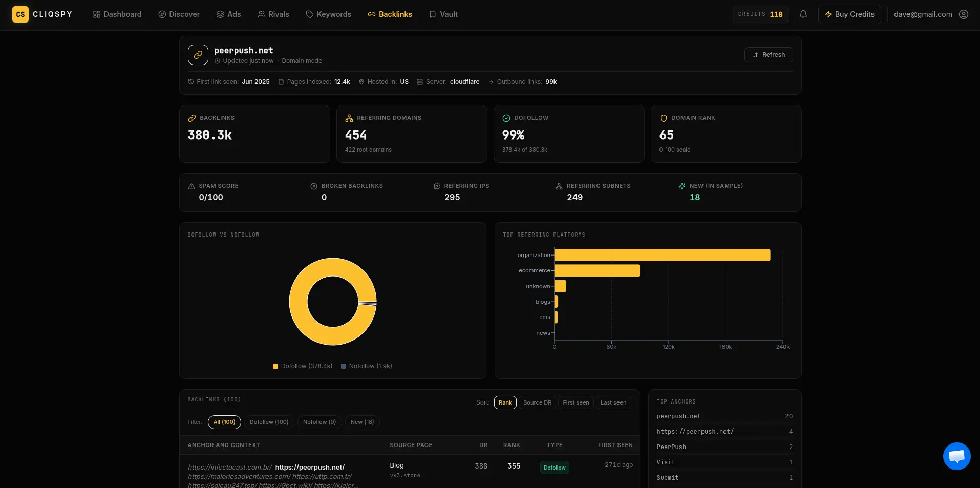Click the Dofollow checkmark icon
The width and height of the screenshot is (980, 488).
click(x=506, y=118)
